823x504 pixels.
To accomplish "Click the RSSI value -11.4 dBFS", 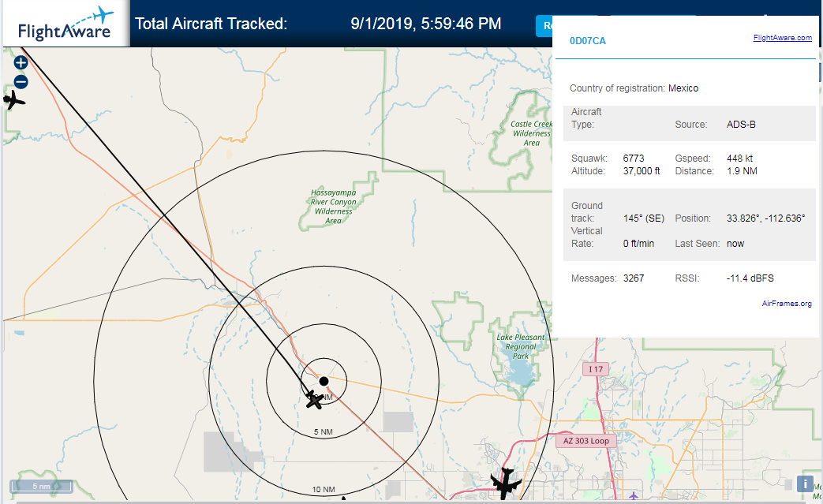I will [x=750, y=278].
